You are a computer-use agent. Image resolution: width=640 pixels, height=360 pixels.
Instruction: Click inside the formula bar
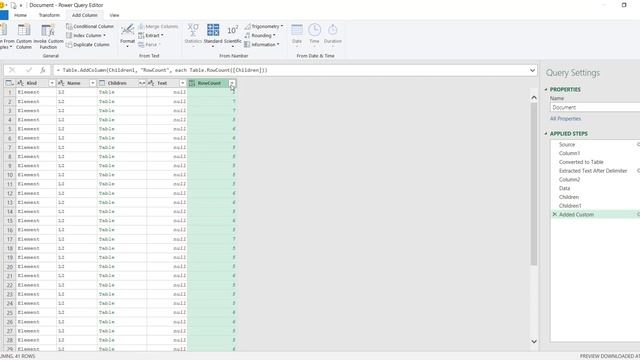(x=290, y=70)
